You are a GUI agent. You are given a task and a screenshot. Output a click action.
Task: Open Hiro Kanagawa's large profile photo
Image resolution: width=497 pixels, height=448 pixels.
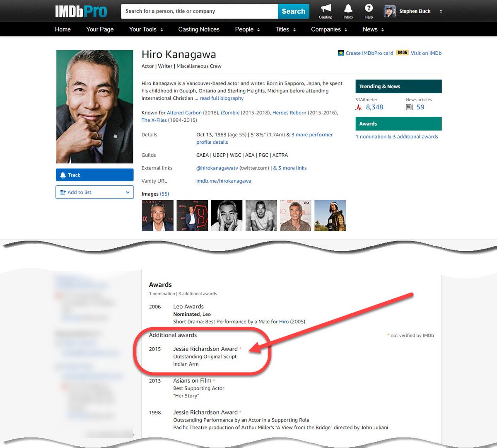[95, 107]
